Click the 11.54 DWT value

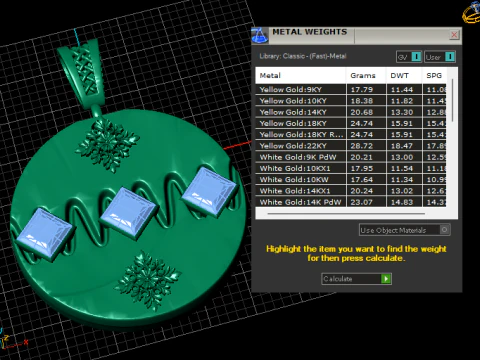402,169
